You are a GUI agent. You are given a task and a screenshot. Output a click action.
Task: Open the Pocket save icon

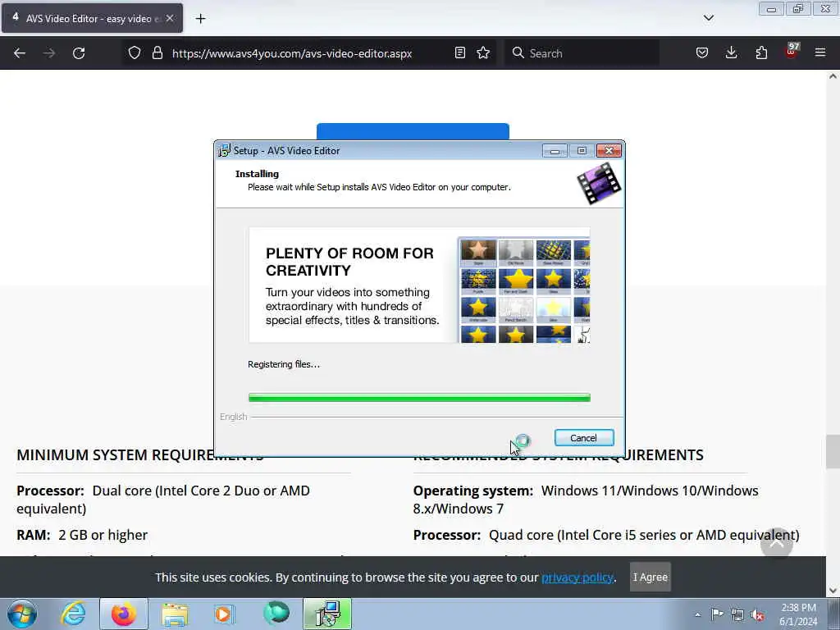pos(702,53)
